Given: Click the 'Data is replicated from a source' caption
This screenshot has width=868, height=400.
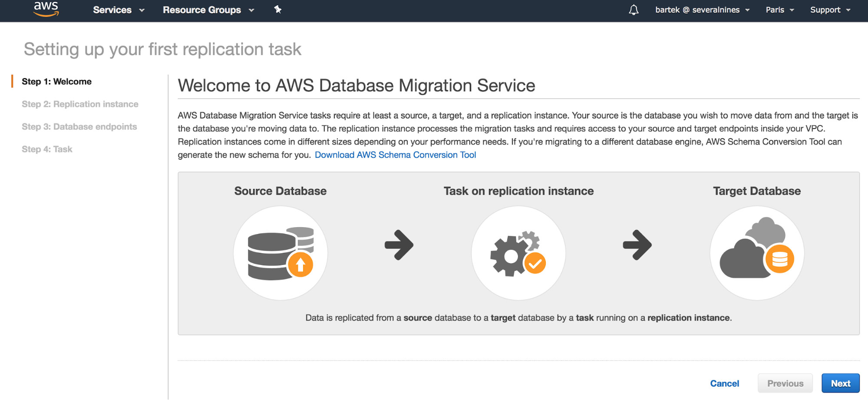Looking at the screenshot, I should 518,318.
